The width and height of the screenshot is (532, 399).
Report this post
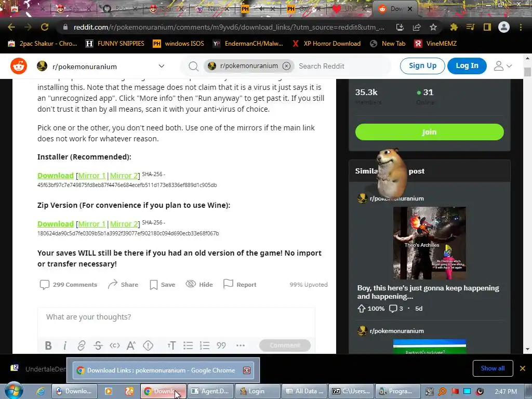[240, 285]
